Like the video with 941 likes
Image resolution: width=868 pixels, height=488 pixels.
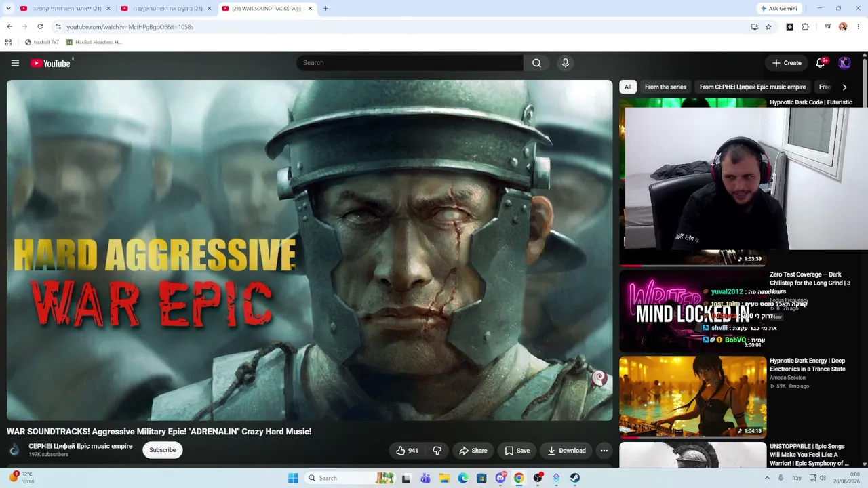tap(407, 451)
